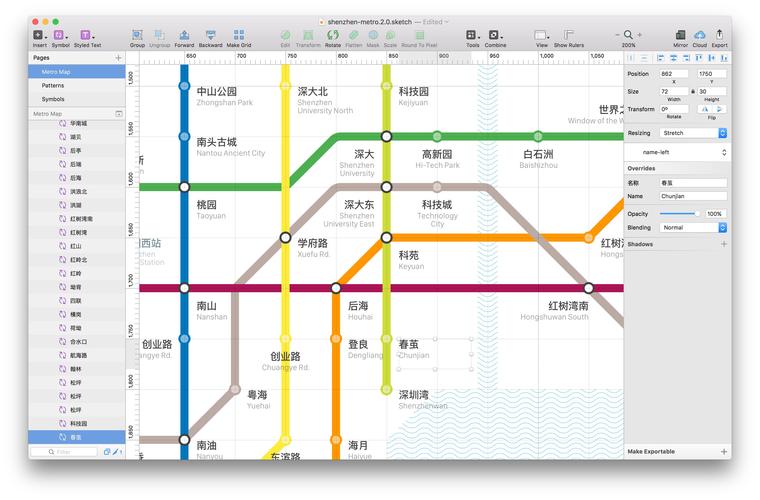Click the Transform toolbar icon
Image resolution: width=760 pixels, height=500 pixels.
click(x=308, y=35)
